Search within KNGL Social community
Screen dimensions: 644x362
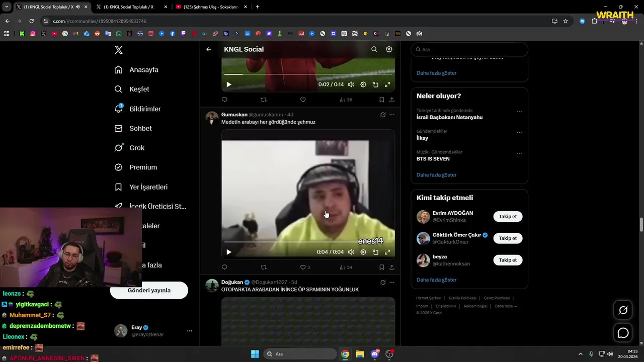pos(374,49)
